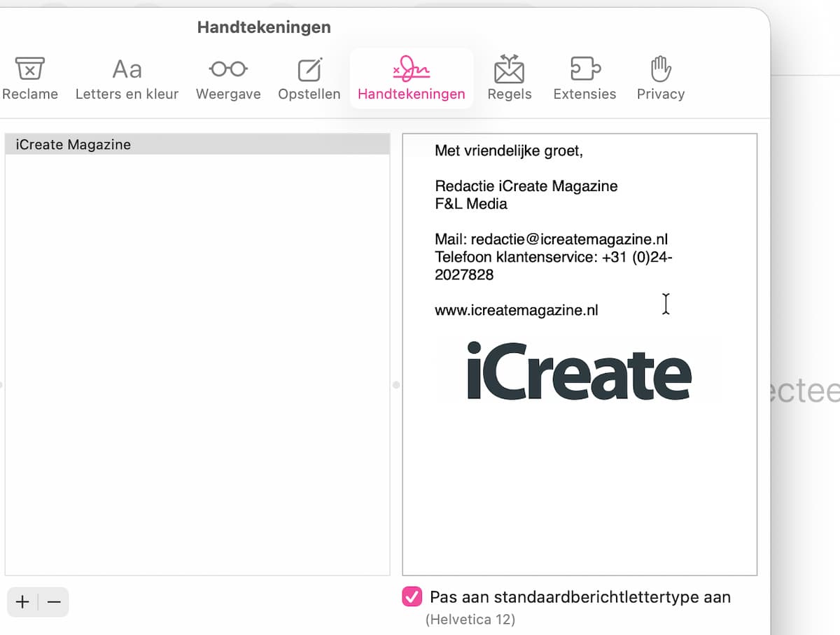
Task: Click the 'F&L Media' line in signature
Action: [x=470, y=204]
